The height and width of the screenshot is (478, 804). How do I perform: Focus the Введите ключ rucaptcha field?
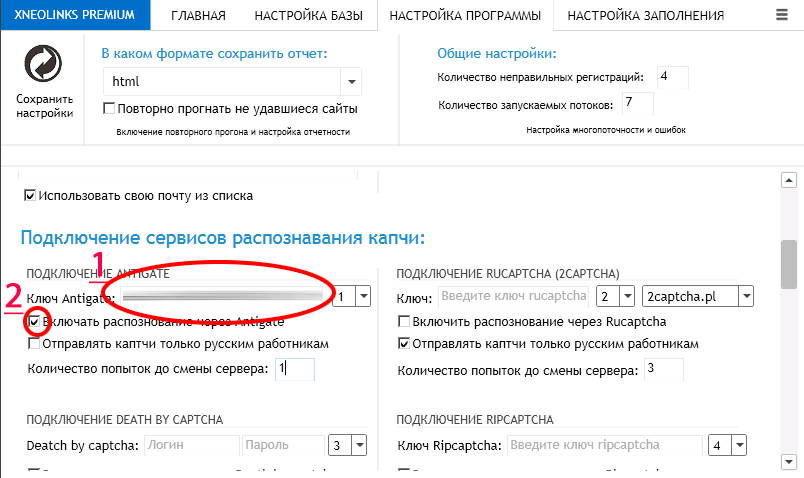513,296
